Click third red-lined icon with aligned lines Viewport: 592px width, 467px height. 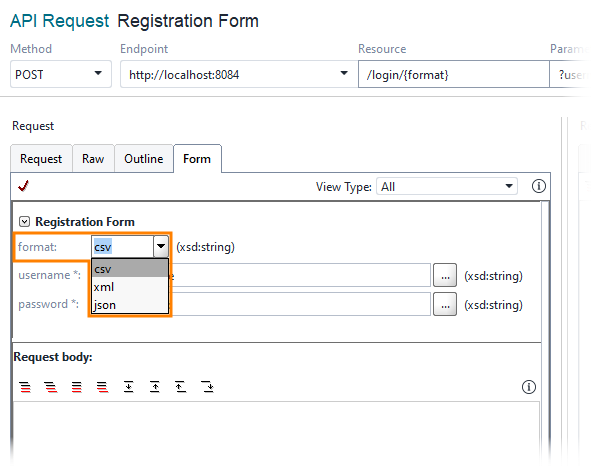pyautogui.click(x=77, y=387)
